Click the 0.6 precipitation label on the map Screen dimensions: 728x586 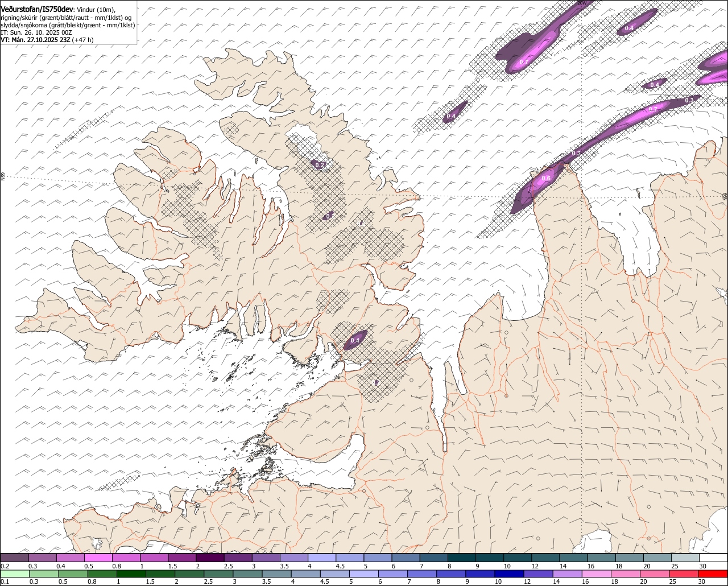pos(546,179)
